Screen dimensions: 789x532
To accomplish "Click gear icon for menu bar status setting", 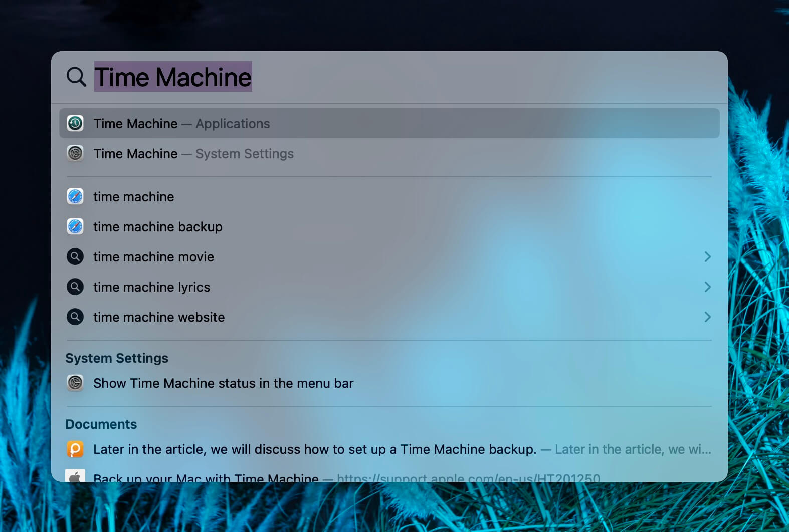I will [x=75, y=383].
